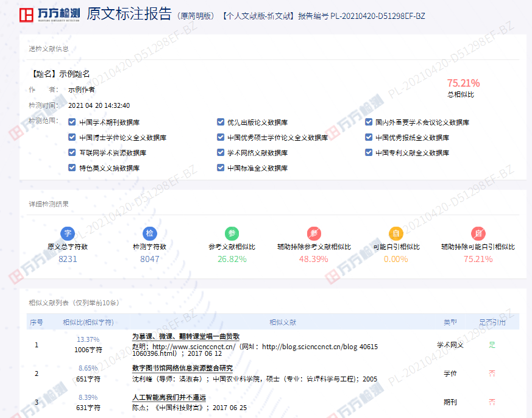Click the green 是 citation cell
Image resolution: width=532 pixels, height=418 pixels.
[x=492, y=345]
